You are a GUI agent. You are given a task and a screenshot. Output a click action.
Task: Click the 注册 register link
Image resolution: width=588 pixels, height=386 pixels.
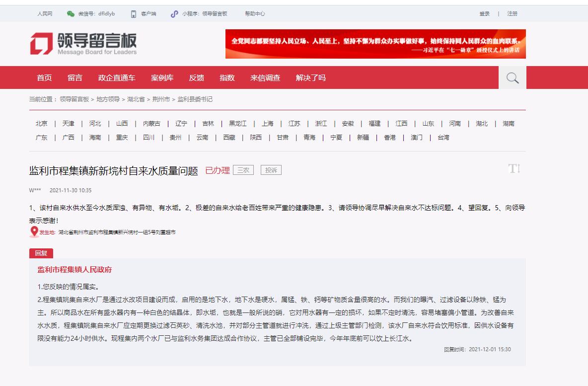point(512,14)
